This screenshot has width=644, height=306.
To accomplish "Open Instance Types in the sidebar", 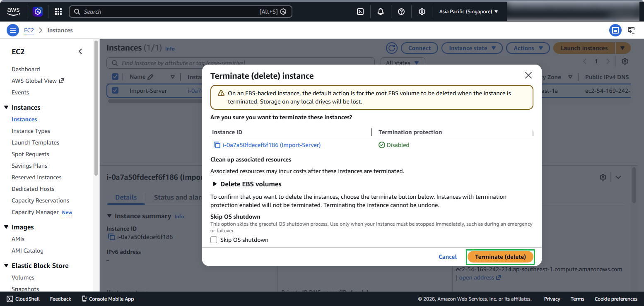I will [x=31, y=131].
